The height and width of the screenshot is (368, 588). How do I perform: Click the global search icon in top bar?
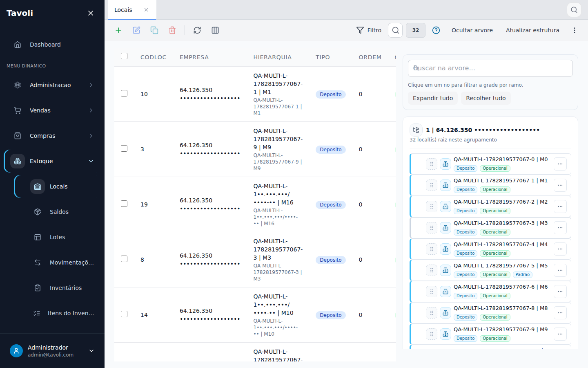pyautogui.click(x=574, y=10)
